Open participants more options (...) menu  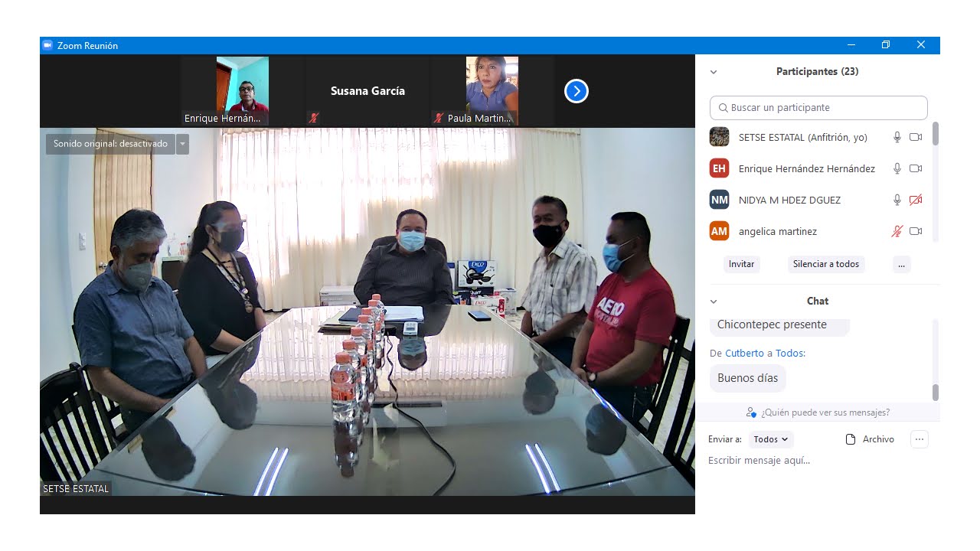[901, 264]
